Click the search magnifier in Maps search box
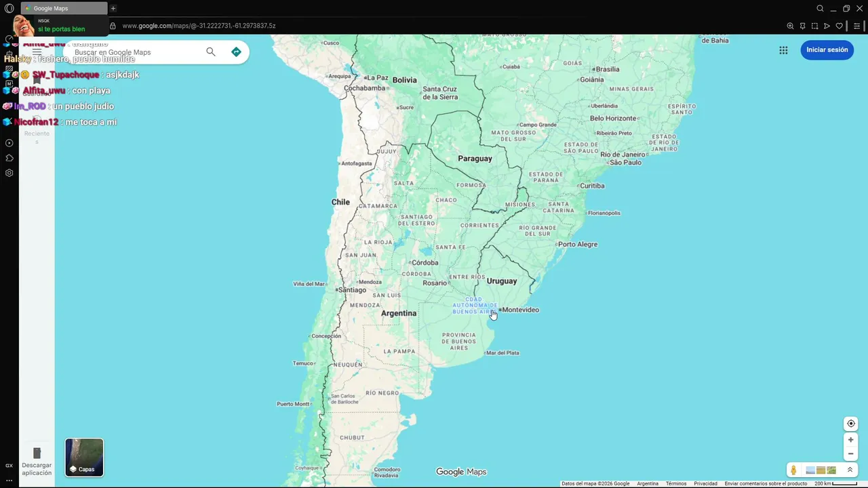This screenshot has height=488, width=868. point(211,52)
